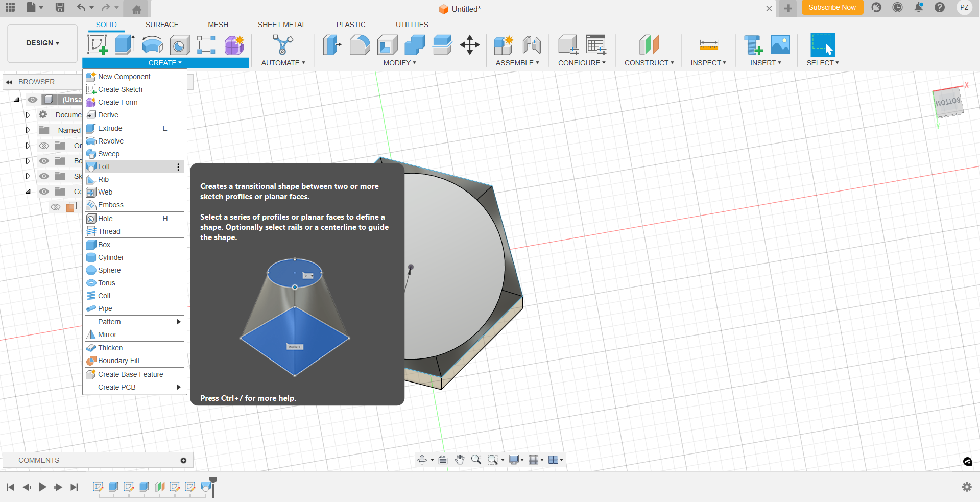The height and width of the screenshot is (502, 980).
Task: Toggle visibility eye of the root component
Action: coord(33,100)
